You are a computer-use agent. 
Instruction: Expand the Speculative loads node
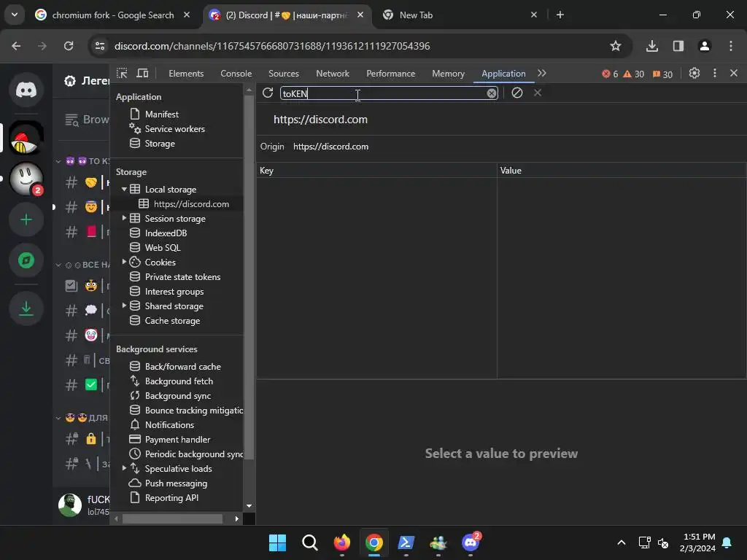point(124,469)
